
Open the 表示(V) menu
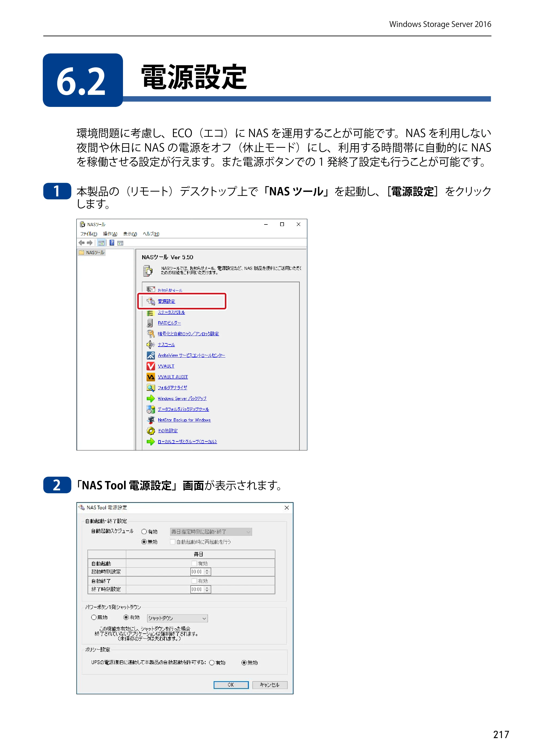[x=130, y=234]
